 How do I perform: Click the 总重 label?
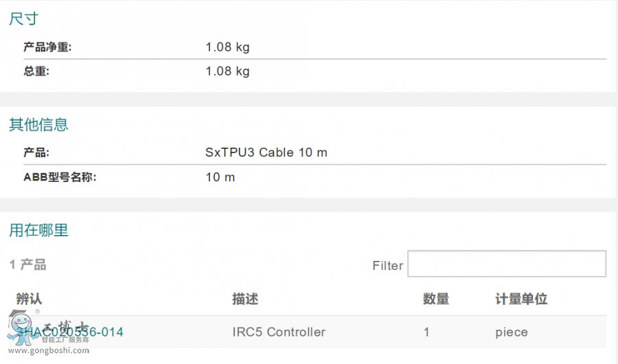pyautogui.click(x=36, y=71)
